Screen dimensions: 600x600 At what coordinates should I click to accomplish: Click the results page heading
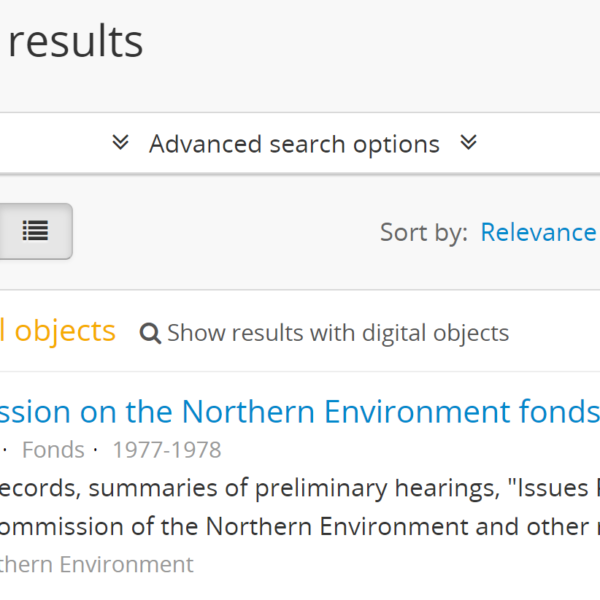75,42
